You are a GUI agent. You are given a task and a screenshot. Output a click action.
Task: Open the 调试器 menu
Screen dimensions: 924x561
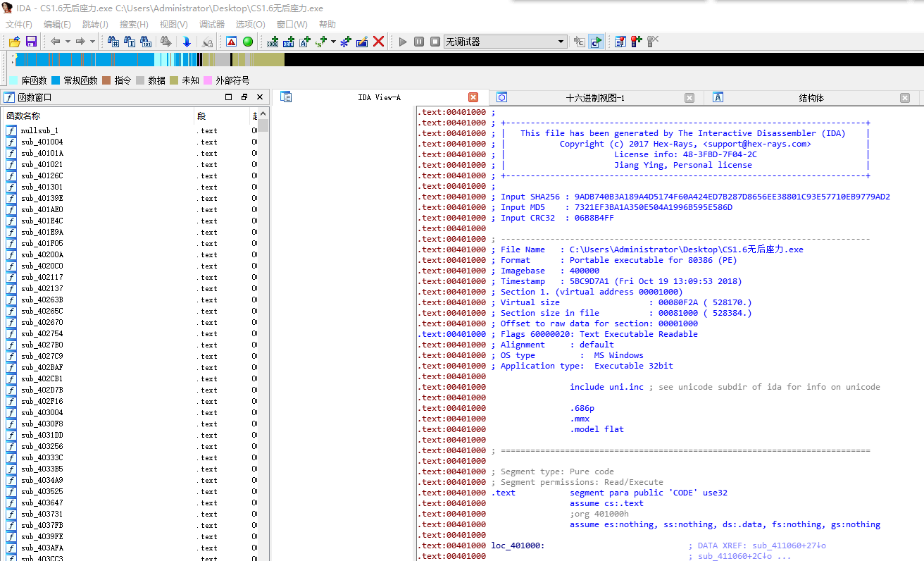[212, 25]
